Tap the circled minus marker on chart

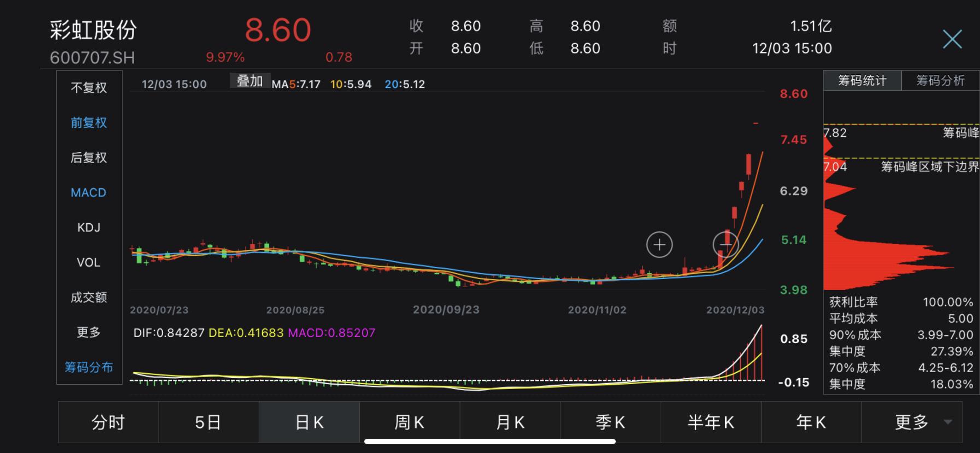(x=726, y=244)
